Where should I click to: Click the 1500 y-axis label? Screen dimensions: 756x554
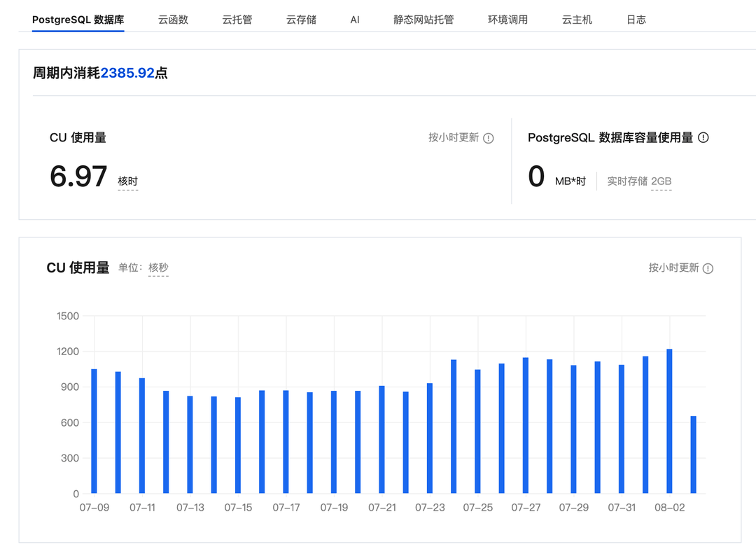coord(67,316)
